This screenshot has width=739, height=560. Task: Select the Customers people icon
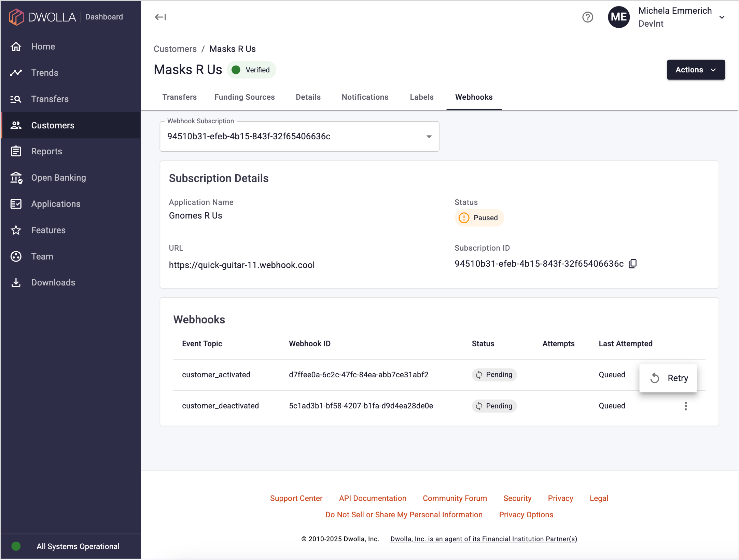16,125
